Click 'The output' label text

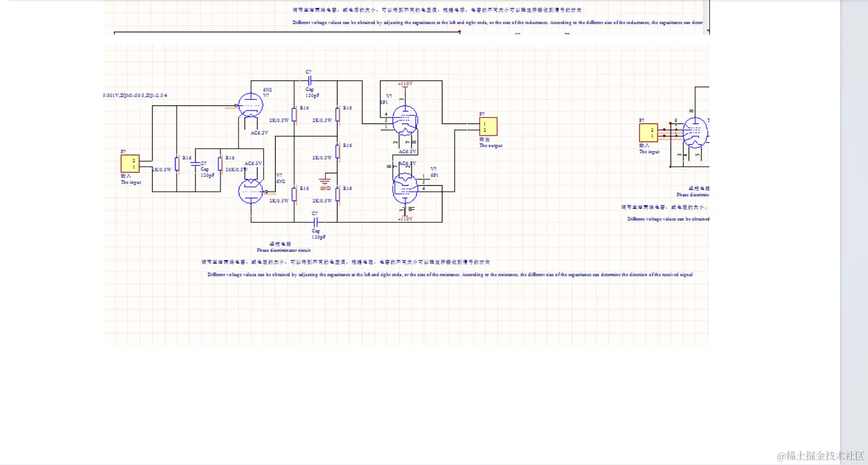491,146
